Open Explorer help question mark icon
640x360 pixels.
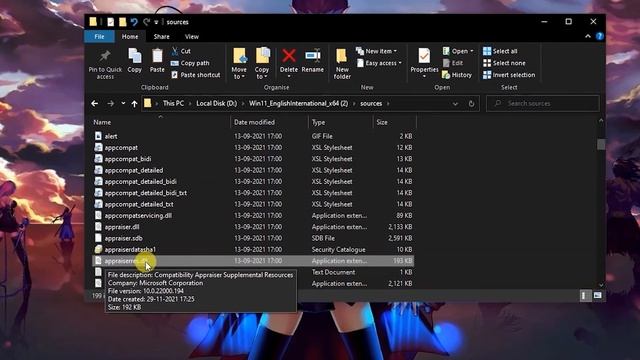click(x=600, y=36)
